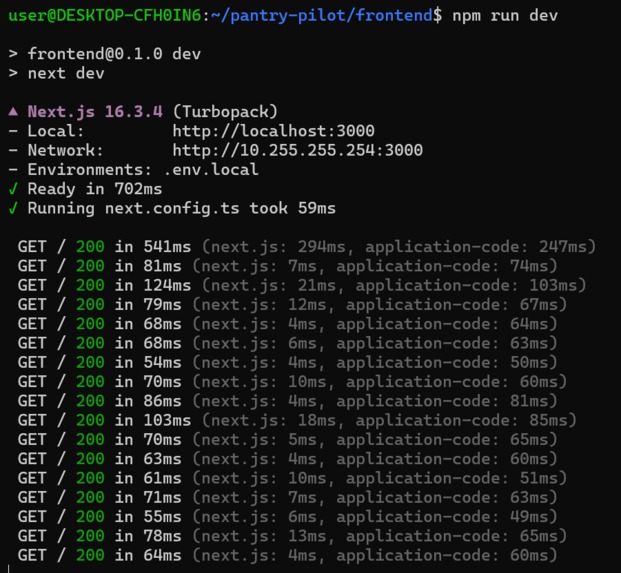Click the GET line with application-code: 51ms

tap(292, 478)
